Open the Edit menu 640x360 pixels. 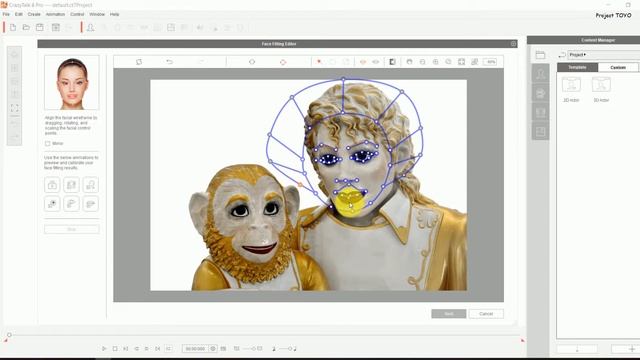19,14
